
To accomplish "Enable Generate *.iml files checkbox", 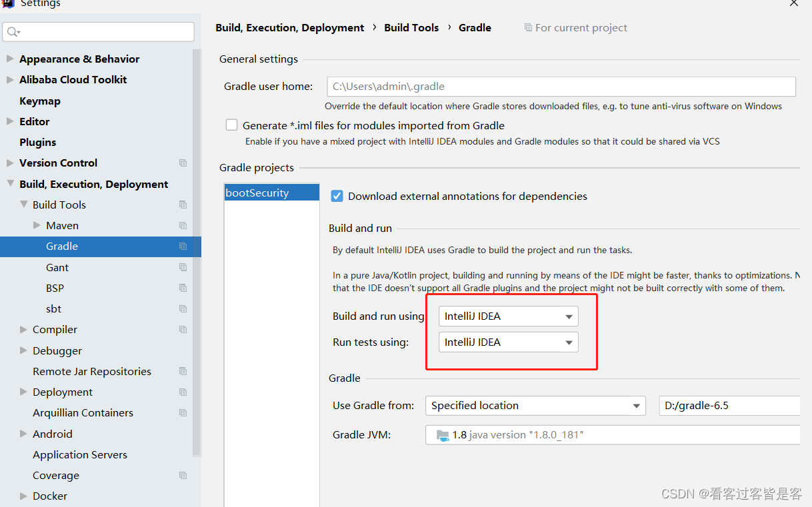I will tap(231, 125).
